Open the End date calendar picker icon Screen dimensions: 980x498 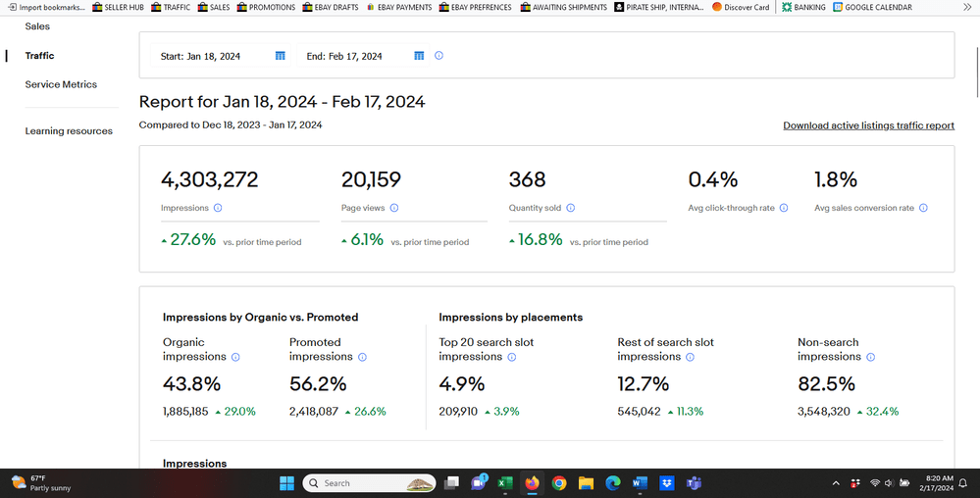click(x=419, y=56)
